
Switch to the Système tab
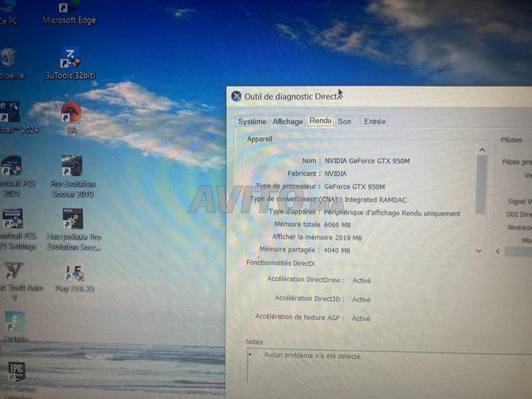[x=252, y=121]
